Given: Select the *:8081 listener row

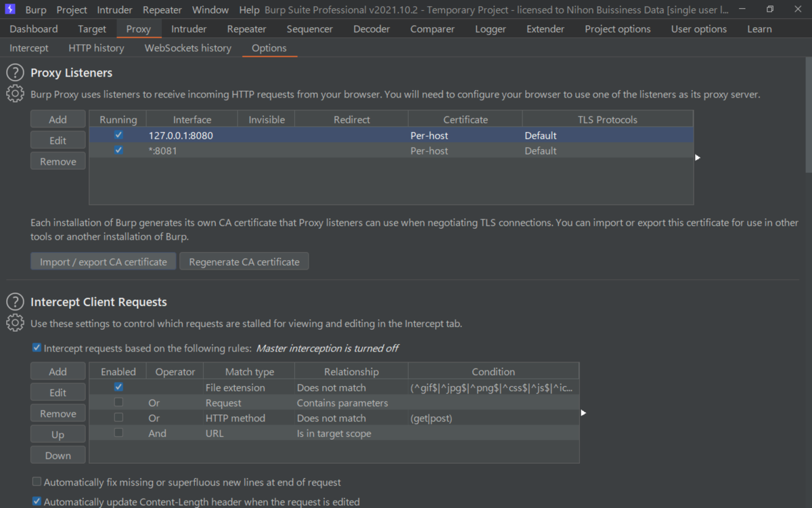Looking at the screenshot, I should (391, 150).
